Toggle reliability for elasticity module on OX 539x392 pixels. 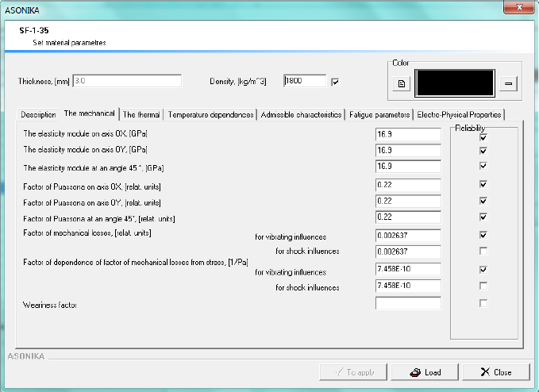coord(483,137)
